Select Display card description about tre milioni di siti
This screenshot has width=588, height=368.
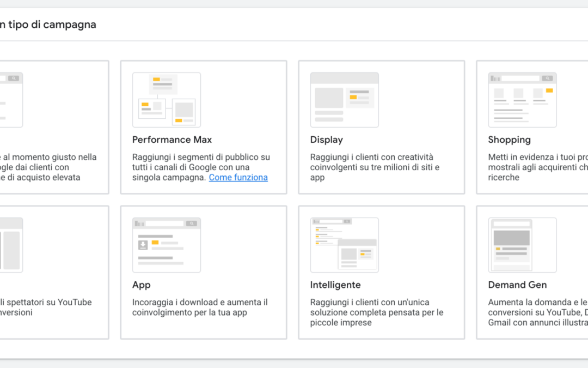[375, 167]
